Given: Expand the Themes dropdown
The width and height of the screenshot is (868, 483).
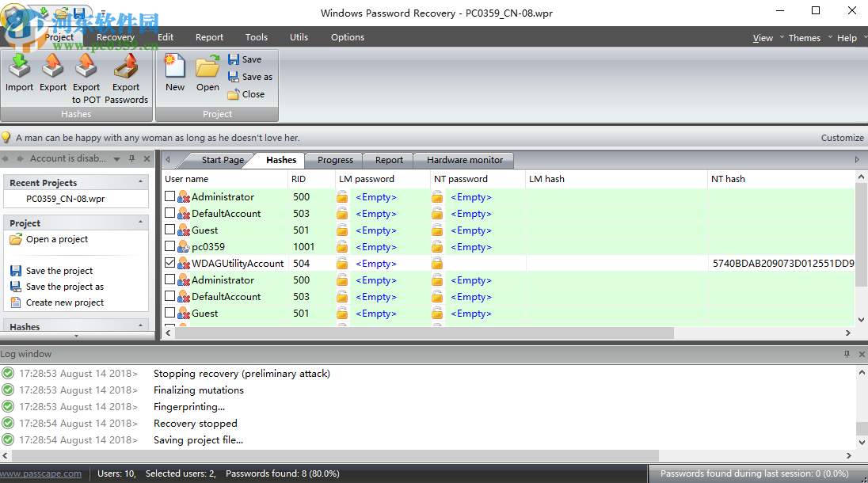Looking at the screenshot, I should click(x=805, y=37).
